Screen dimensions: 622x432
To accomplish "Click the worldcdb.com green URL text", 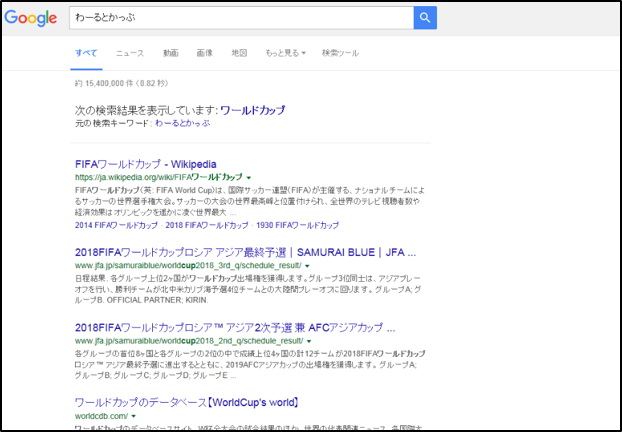I will click(x=102, y=416).
